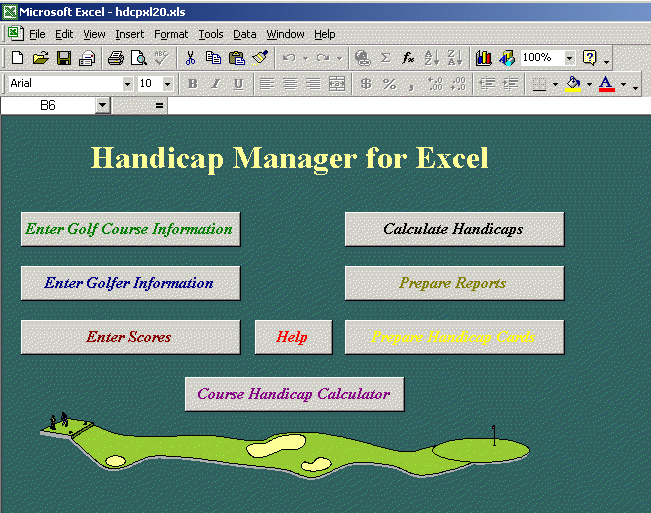Expand the zoom percentage dropdown
Screen dimensions: 651x513
(569, 59)
